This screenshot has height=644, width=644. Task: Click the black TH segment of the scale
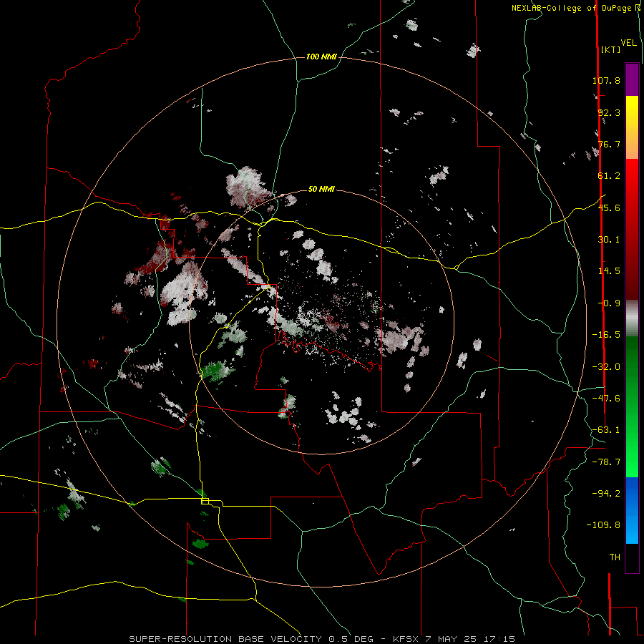[632, 557]
